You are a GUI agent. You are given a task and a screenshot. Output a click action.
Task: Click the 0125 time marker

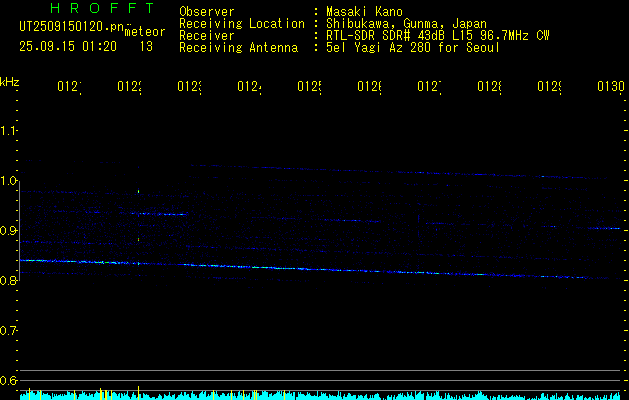point(309,87)
